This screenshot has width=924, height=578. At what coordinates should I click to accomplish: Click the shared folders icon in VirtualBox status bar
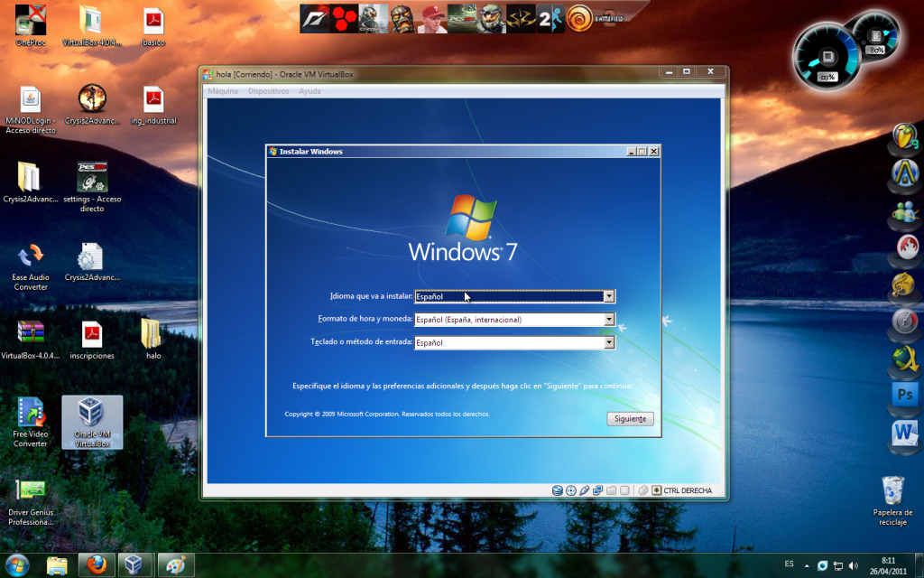pyautogui.click(x=611, y=490)
